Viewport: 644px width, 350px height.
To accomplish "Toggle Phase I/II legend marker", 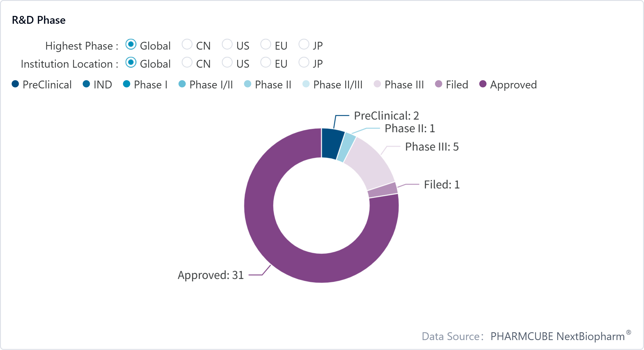I will 182,84.
